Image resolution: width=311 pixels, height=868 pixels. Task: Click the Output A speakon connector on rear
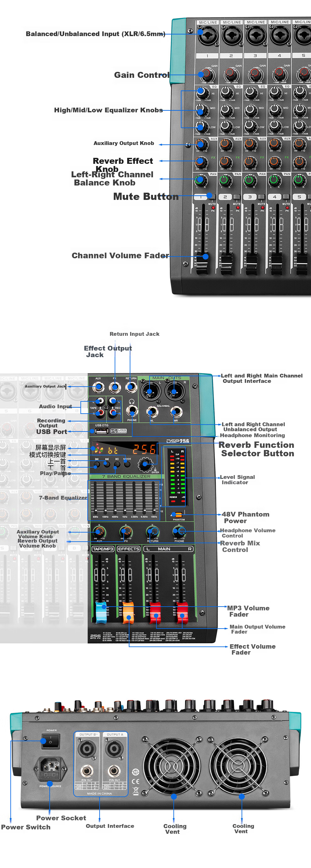(x=114, y=749)
